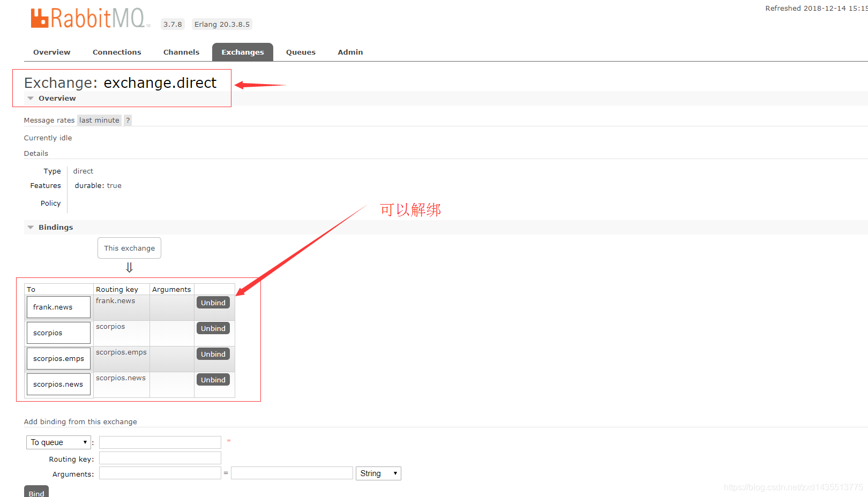
Task: Unbind the scorpios.news queue binding
Action: coord(213,380)
